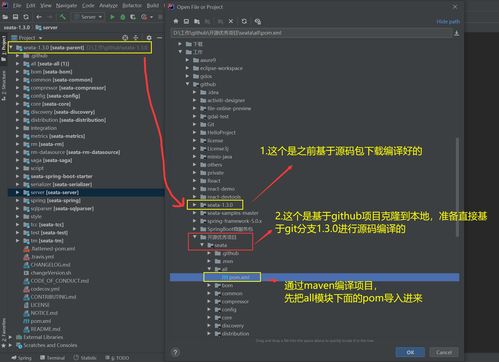Go to the home directory in Open File dialog
The width and height of the screenshot is (499, 362).
pyautogui.click(x=176, y=21)
